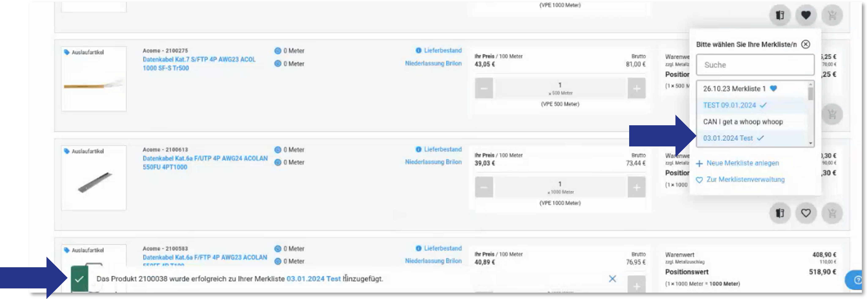Click scrollbar down arrow in Merkliste list

point(810,143)
